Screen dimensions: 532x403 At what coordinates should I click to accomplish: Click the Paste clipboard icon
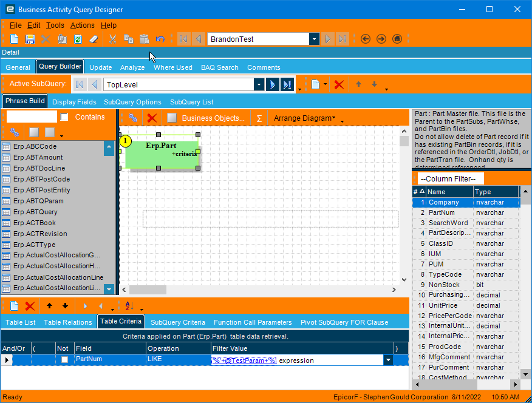(x=144, y=39)
